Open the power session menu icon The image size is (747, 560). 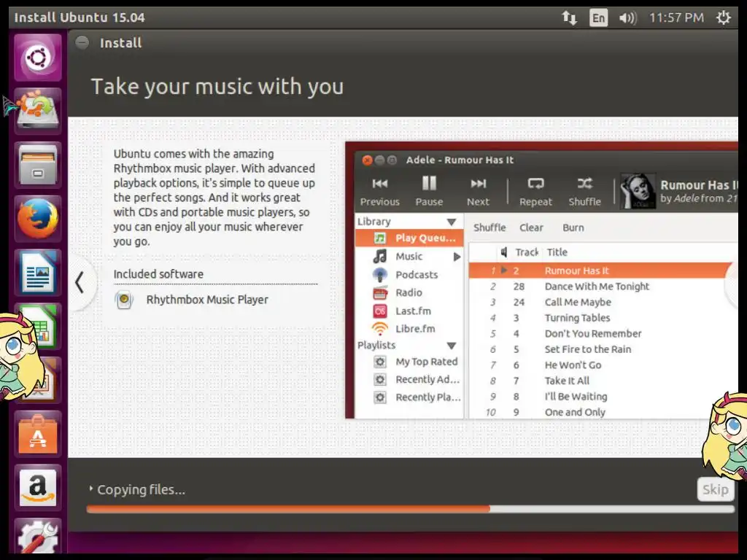[723, 17]
